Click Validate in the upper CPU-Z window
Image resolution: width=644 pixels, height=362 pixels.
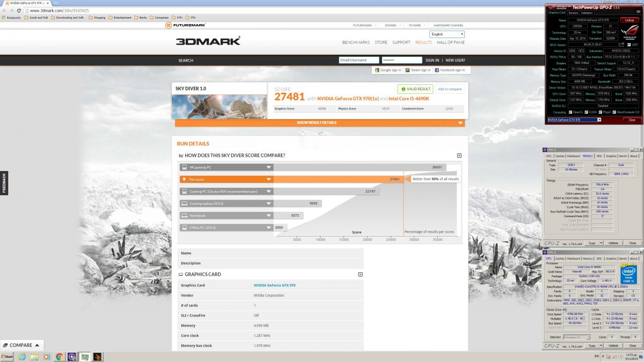pyautogui.click(x=613, y=243)
